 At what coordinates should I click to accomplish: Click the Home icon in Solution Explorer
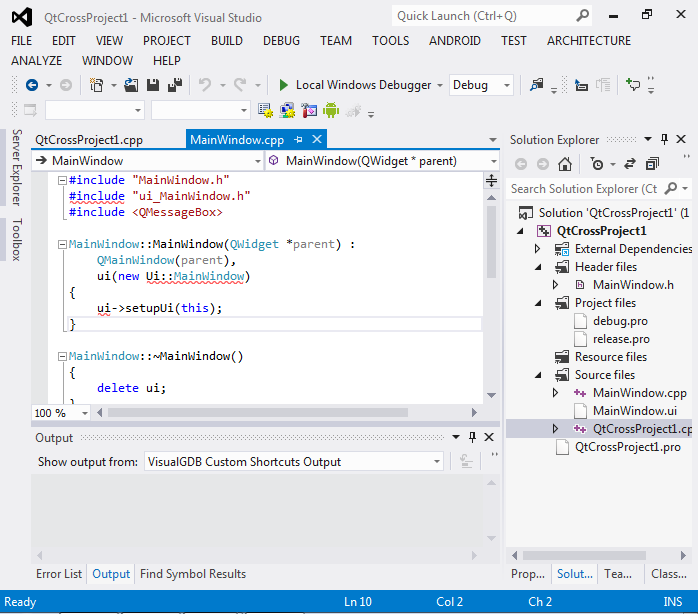(x=565, y=164)
